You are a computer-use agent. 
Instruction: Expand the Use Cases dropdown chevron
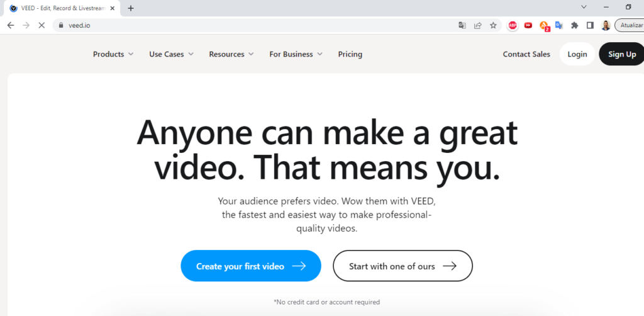point(191,54)
